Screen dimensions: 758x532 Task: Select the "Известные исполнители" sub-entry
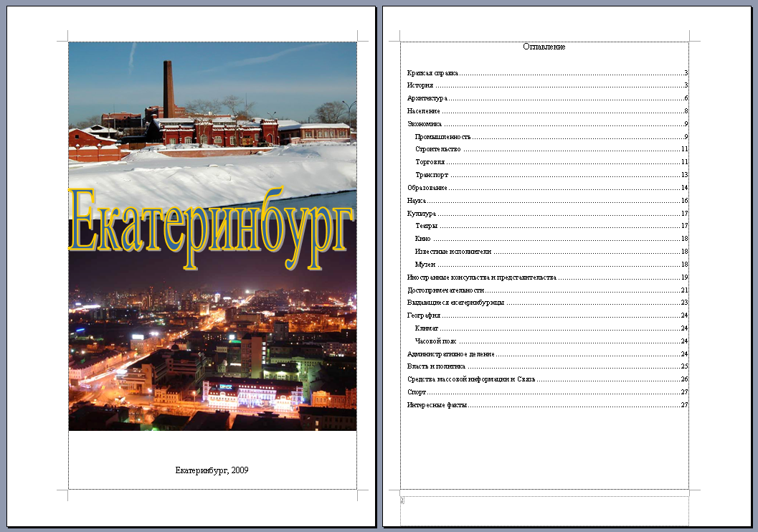pyautogui.click(x=551, y=252)
